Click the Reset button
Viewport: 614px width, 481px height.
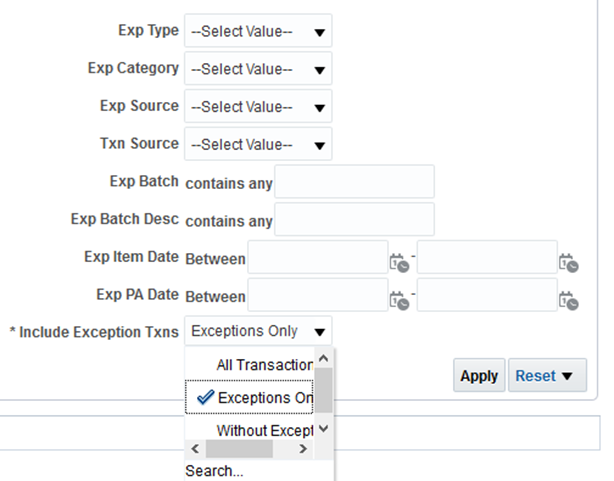click(x=546, y=376)
